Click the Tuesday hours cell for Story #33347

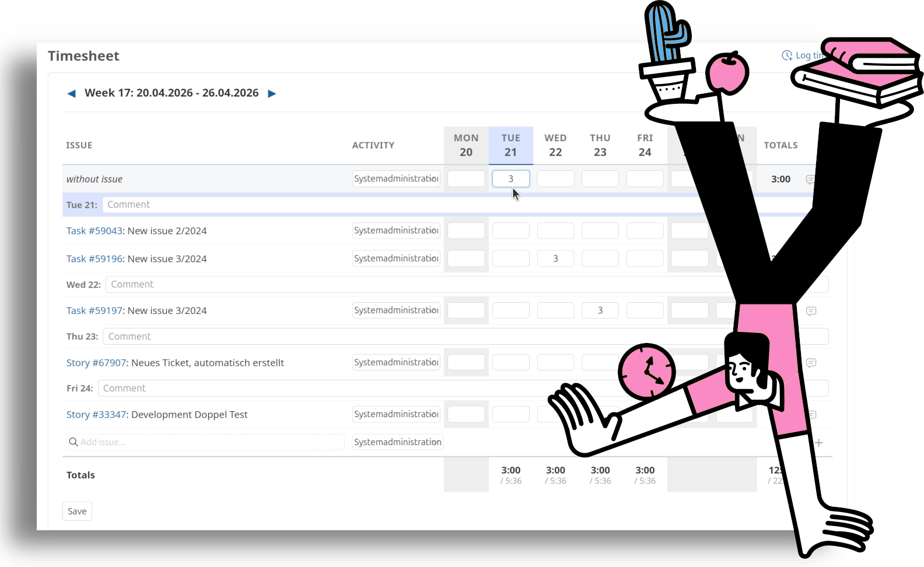(511, 414)
